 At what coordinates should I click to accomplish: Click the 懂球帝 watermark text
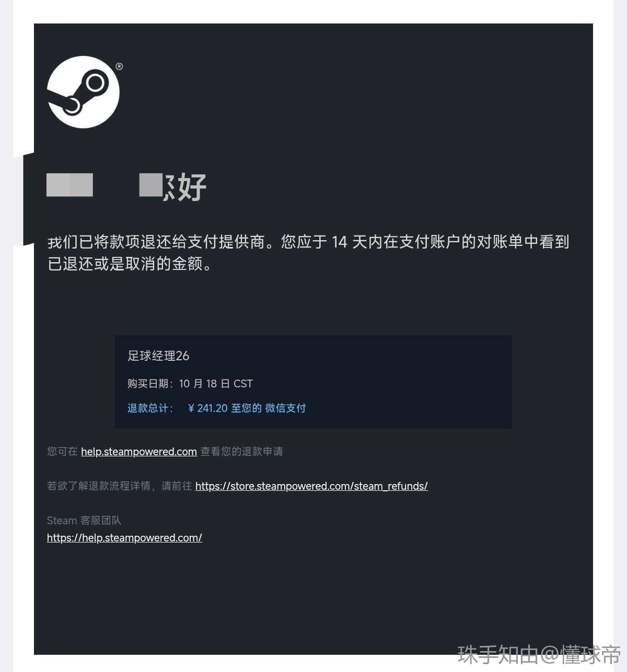click(x=590, y=655)
